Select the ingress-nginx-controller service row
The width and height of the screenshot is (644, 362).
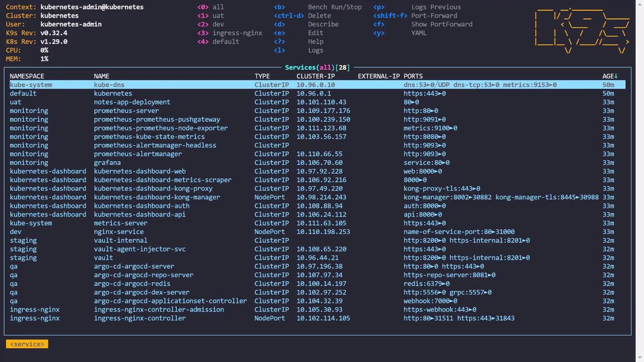coord(139,318)
